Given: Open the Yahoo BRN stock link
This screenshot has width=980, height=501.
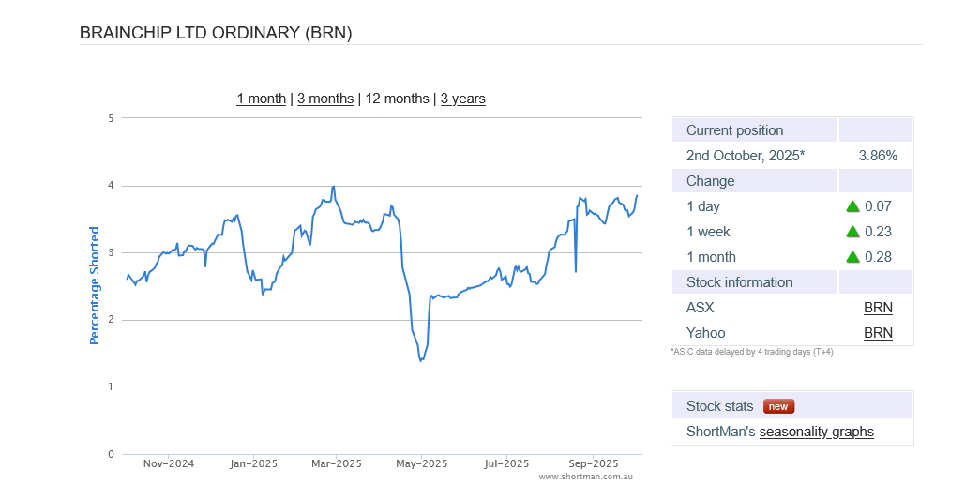Looking at the screenshot, I should tap(878, 333).
